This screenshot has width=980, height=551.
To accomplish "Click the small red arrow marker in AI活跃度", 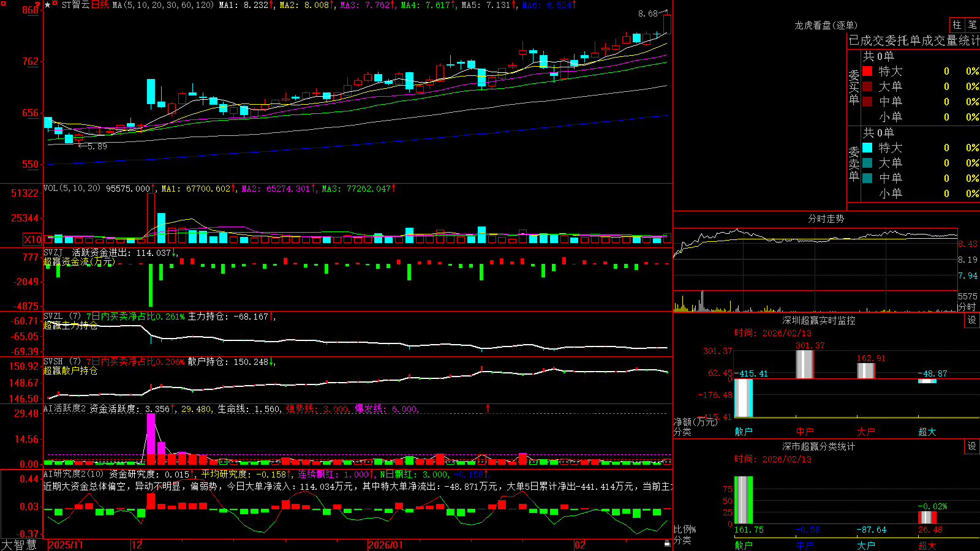I will (488, 408).
